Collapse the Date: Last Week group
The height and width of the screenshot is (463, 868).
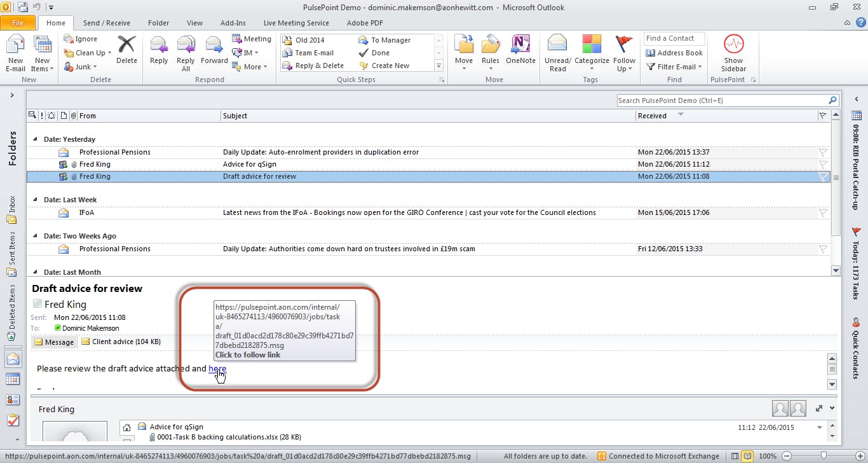pyautogui.click(x=36, y=200)
